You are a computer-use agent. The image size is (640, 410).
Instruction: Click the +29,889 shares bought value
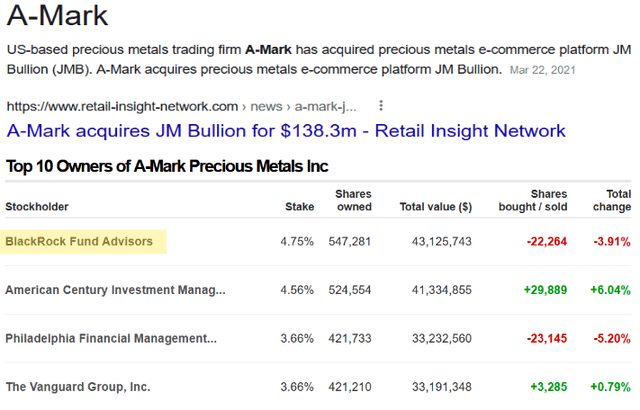point(546,290)
